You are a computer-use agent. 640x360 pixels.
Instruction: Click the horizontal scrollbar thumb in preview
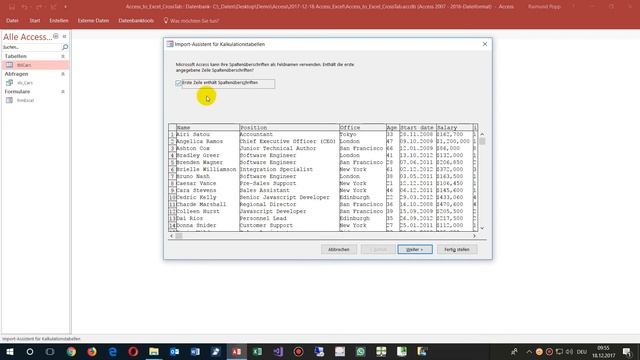pos(179,236)
